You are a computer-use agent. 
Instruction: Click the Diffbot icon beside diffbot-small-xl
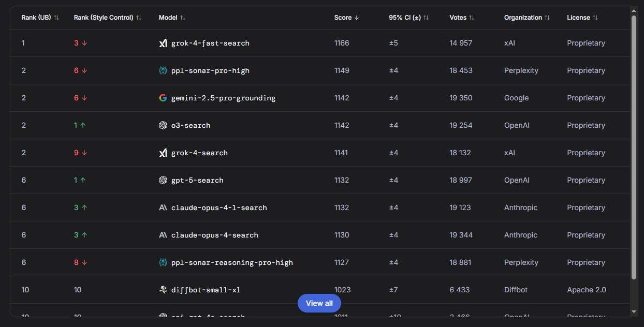(x=163, y=290)
